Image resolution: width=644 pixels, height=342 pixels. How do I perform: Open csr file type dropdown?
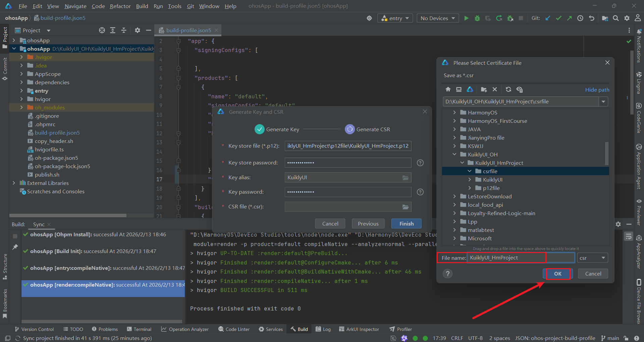point(593,258)
